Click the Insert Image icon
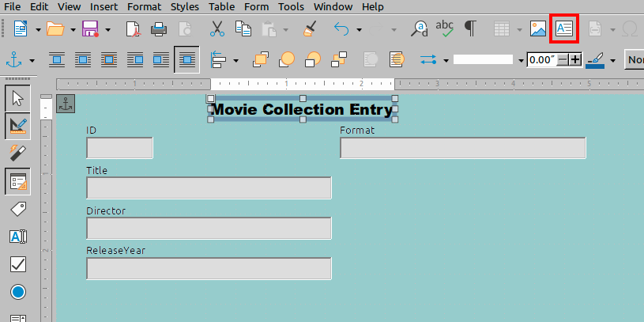The width and height of the screenshot is (644, 322). (x=538, y=29)
